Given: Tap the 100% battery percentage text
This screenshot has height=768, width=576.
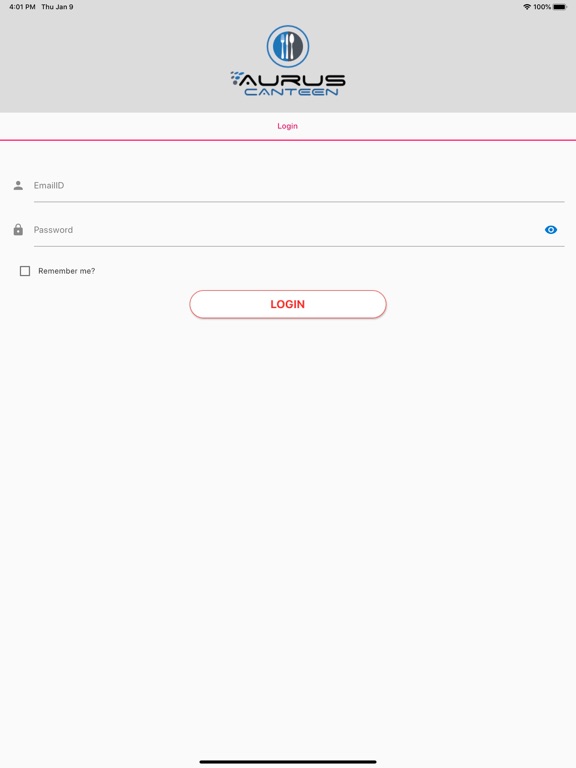Looking at the screenshot, I should (x=542, y=7).
